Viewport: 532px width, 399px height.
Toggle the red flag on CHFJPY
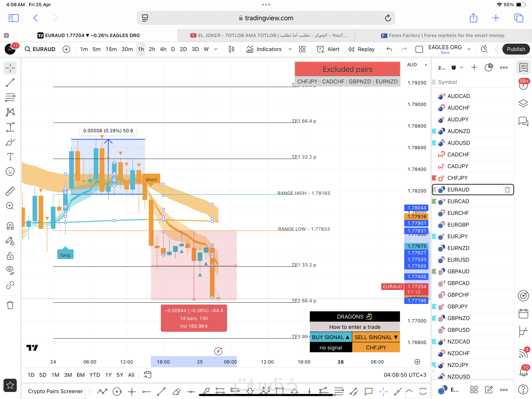coord(434,178)
